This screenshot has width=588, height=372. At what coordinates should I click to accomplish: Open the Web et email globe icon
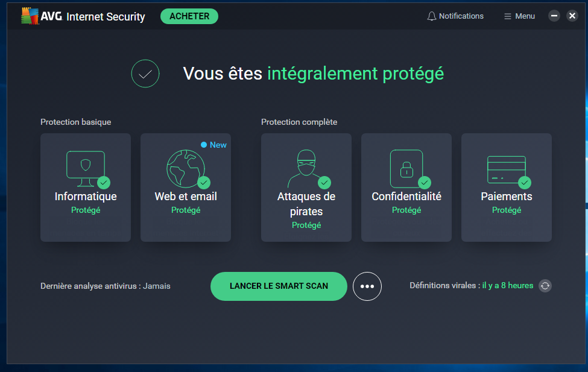[x=186, y=168]
